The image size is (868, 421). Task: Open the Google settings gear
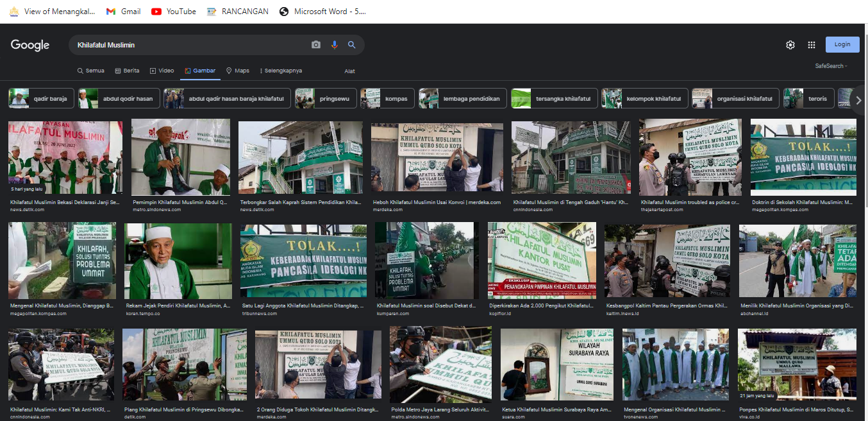(x=790, y=45)
